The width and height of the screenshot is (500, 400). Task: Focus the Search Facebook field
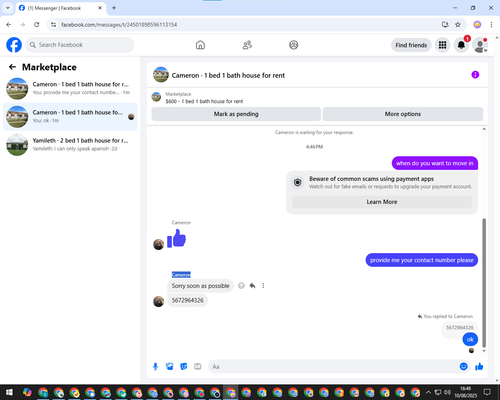tap(80, 45)
